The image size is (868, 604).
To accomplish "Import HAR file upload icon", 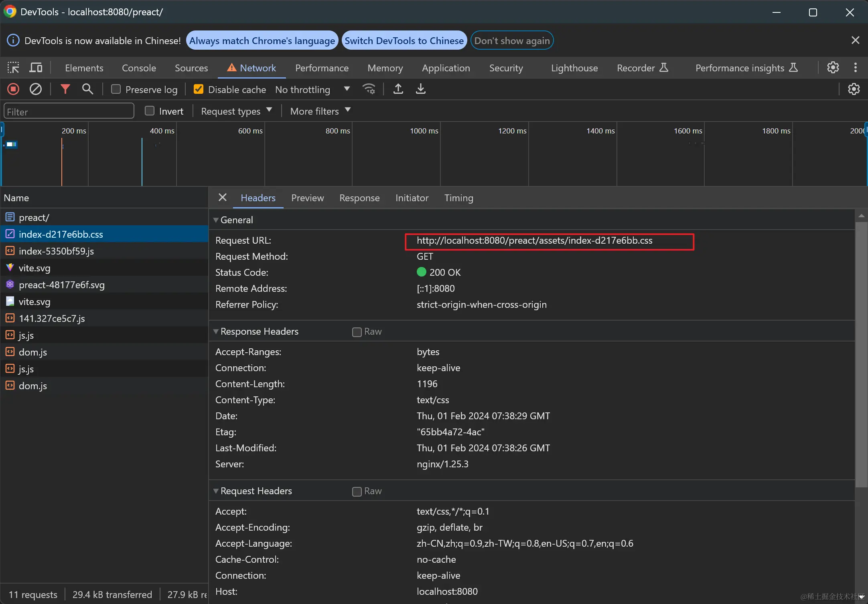I will click(x=398, y=89).
